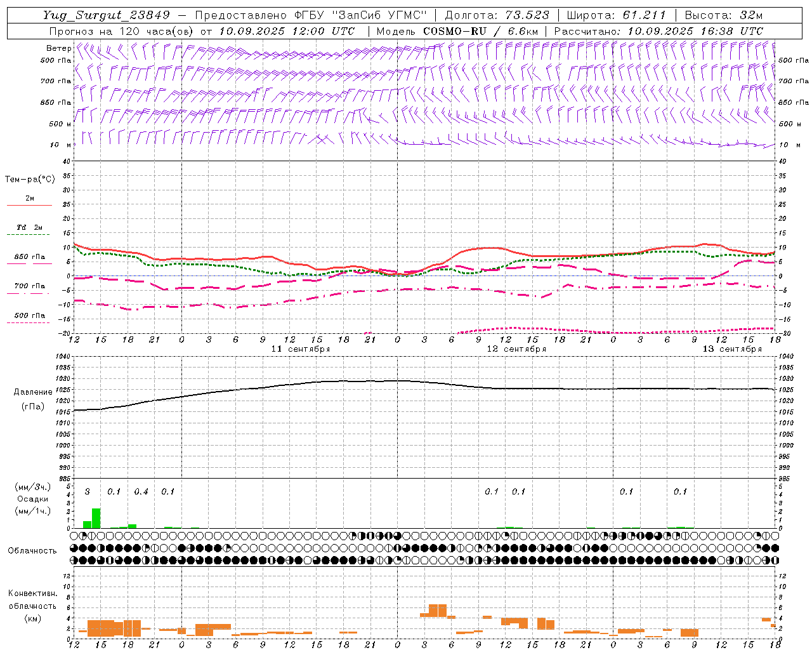
Task: Select the longitude value Долгота: 73.523
Action: (497, 15)
